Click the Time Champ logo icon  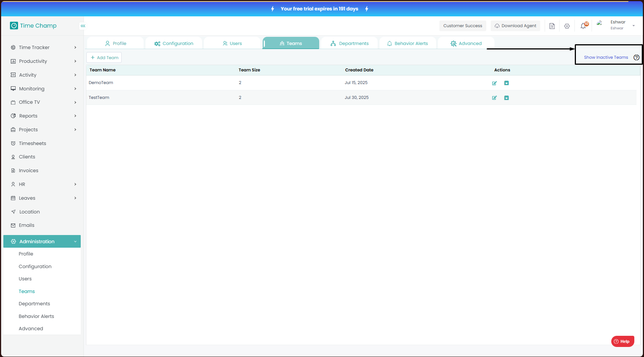(14, 26)
